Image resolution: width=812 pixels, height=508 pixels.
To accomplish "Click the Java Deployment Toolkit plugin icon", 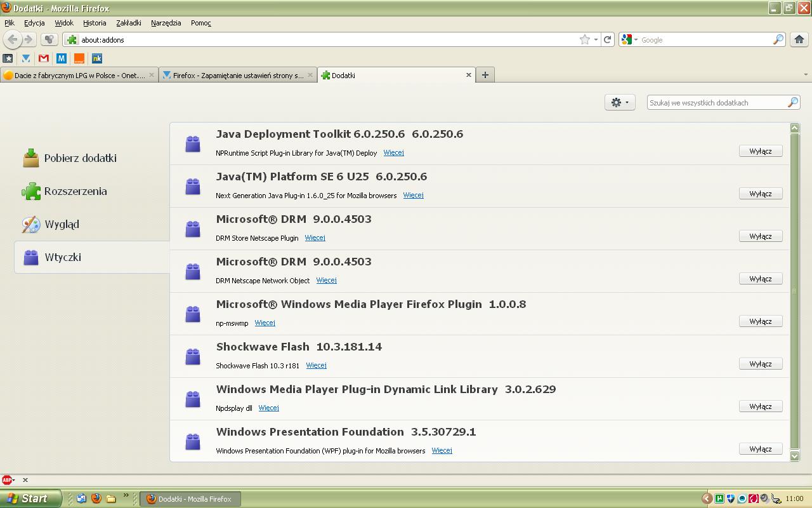I will [x=193, y=144].
